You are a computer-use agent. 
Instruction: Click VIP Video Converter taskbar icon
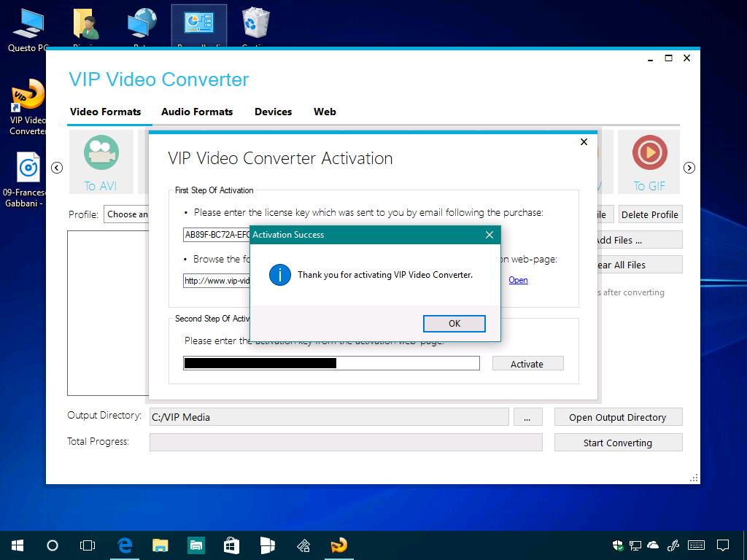[339, 545]
